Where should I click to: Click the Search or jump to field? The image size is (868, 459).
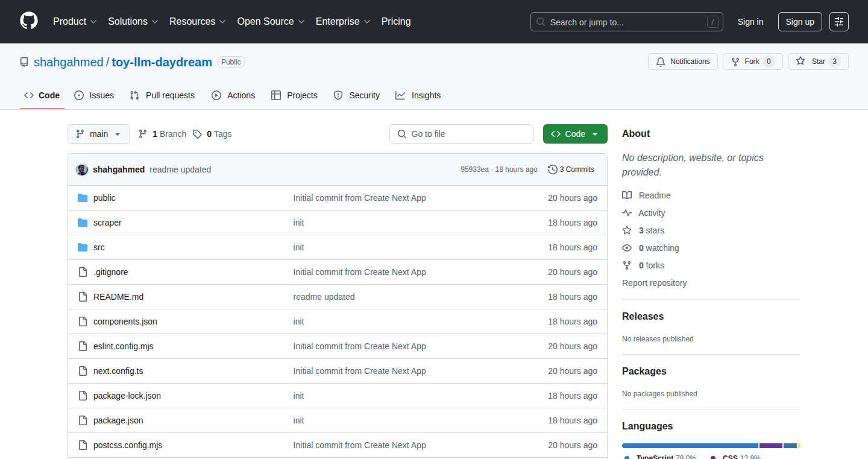click(x=627, y=22)
